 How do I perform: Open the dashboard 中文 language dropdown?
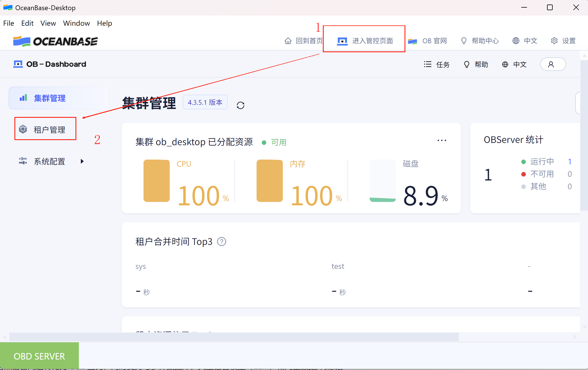(x=514, y=64)
